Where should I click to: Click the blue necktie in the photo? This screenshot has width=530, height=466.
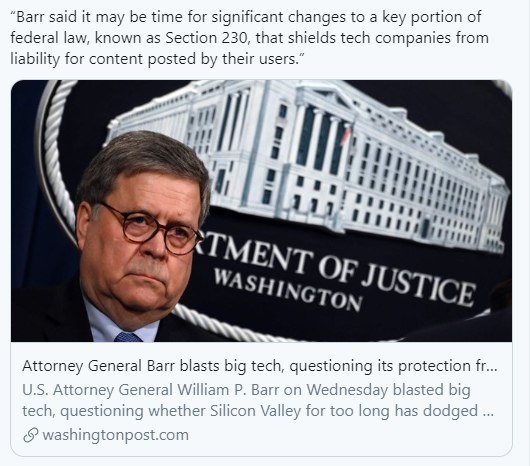(127, 337)
